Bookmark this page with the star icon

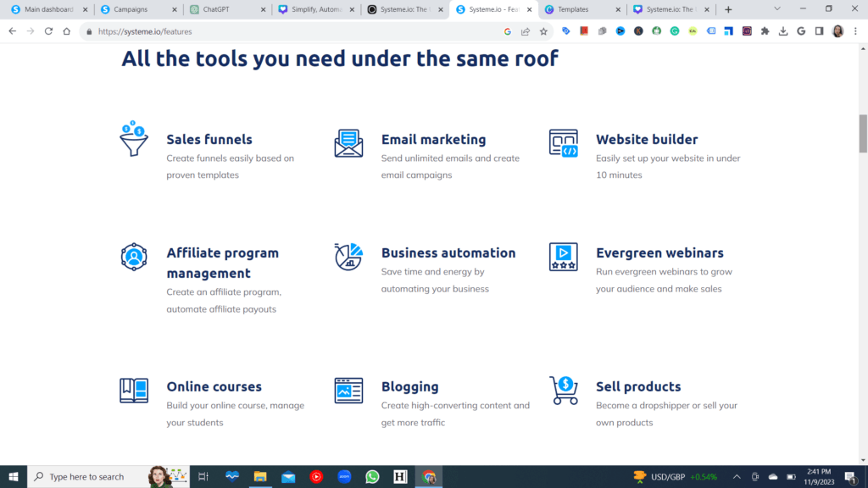[543, 31]
